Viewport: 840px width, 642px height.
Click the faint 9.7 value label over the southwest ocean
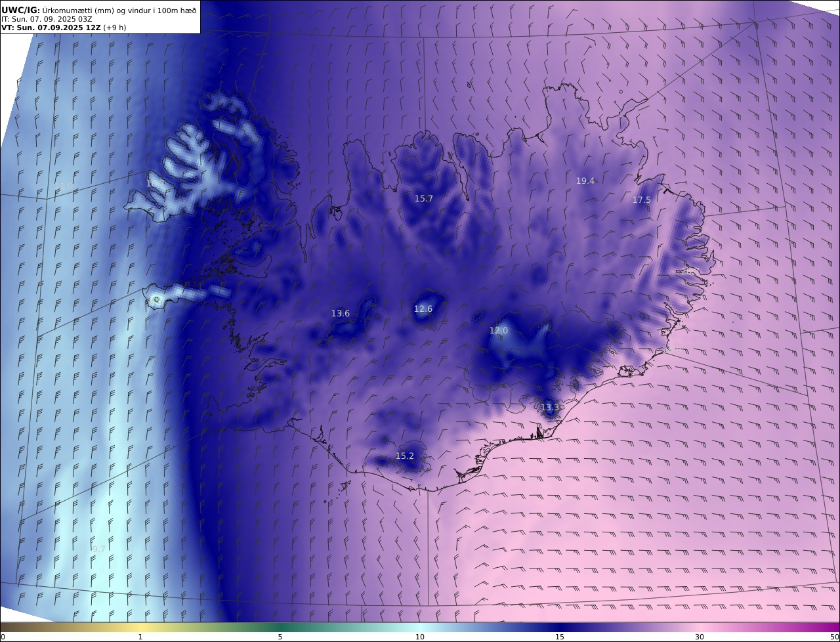coord(98,549)
